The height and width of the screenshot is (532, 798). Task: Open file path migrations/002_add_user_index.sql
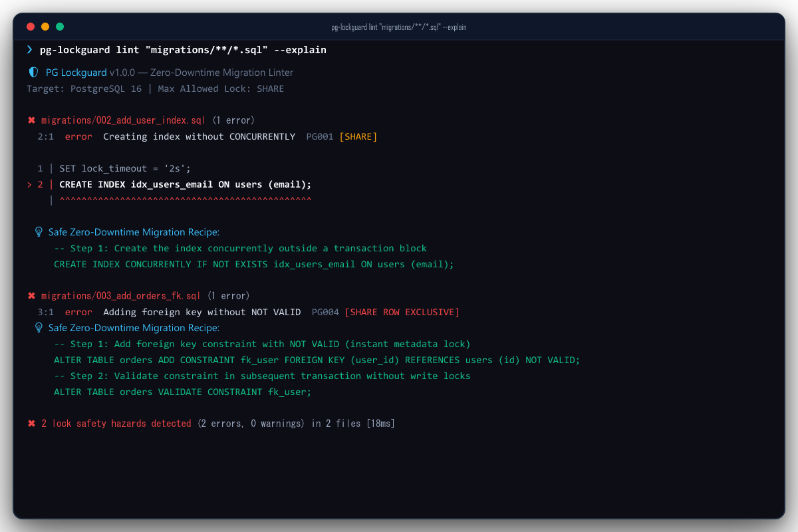pos(124,120)
